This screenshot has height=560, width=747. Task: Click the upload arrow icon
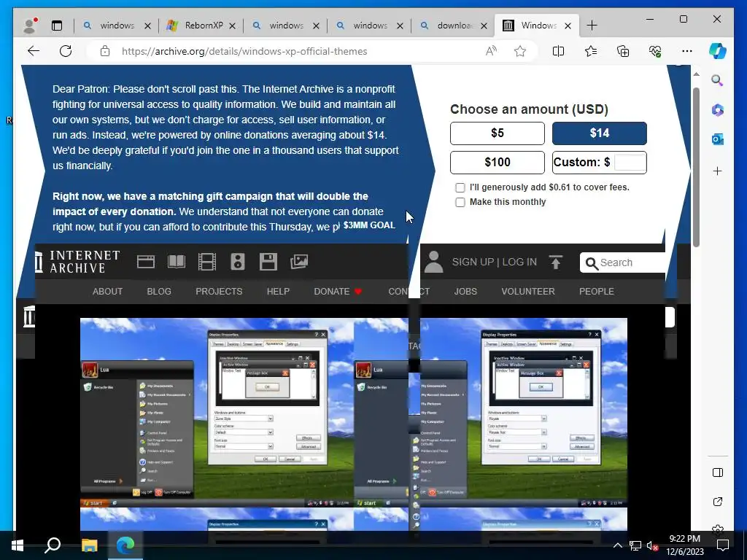coord(555,262)
